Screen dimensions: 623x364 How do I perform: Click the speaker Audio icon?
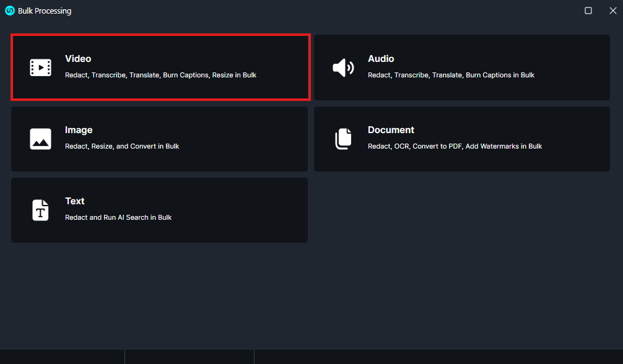pos(343,67)
